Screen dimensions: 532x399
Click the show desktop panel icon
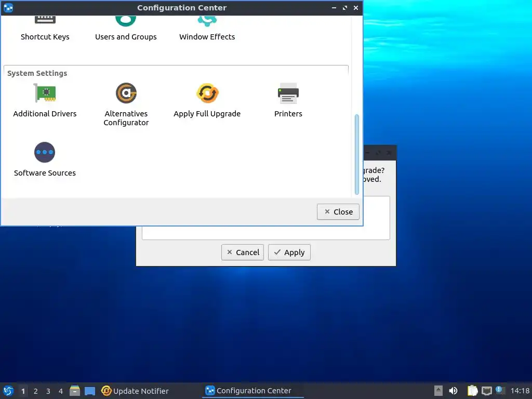[89, 391]
